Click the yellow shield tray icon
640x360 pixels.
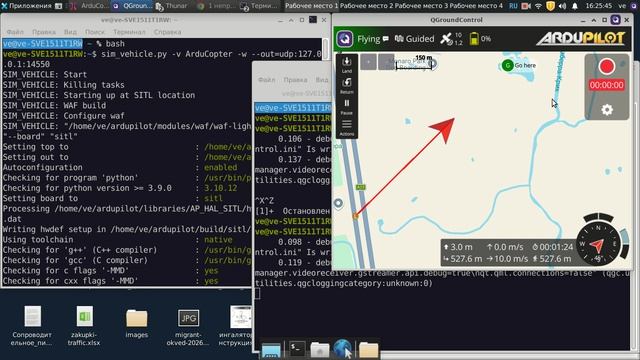tap(550, 6)
